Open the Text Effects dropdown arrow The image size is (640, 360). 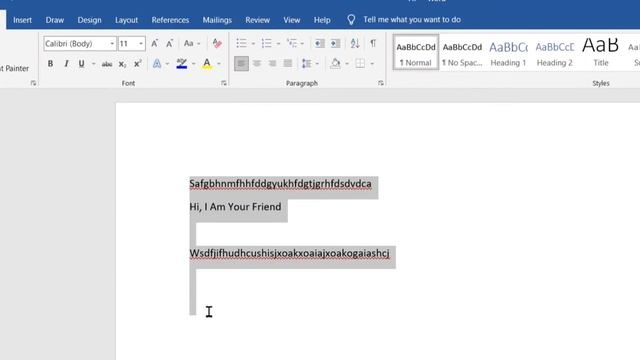[x=167, y=64]
